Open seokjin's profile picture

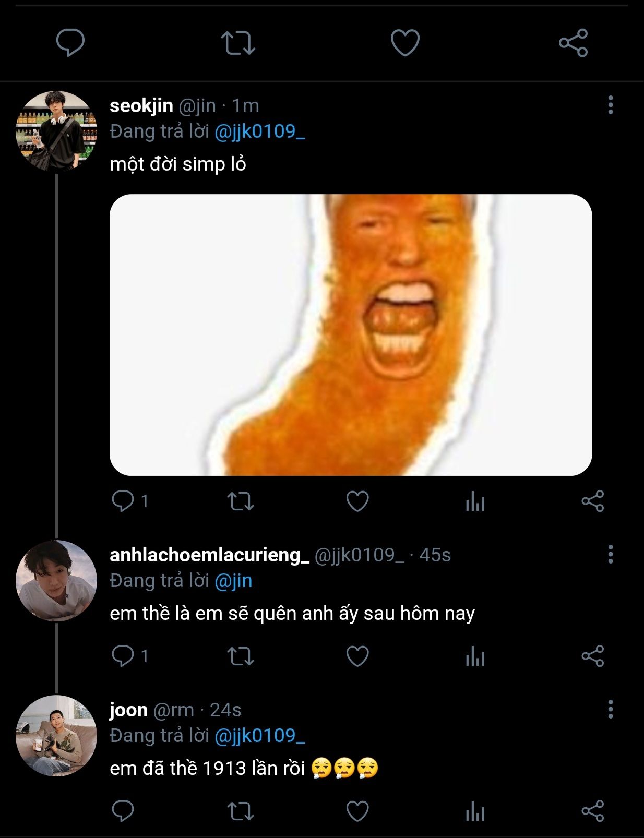click(56, 131)
